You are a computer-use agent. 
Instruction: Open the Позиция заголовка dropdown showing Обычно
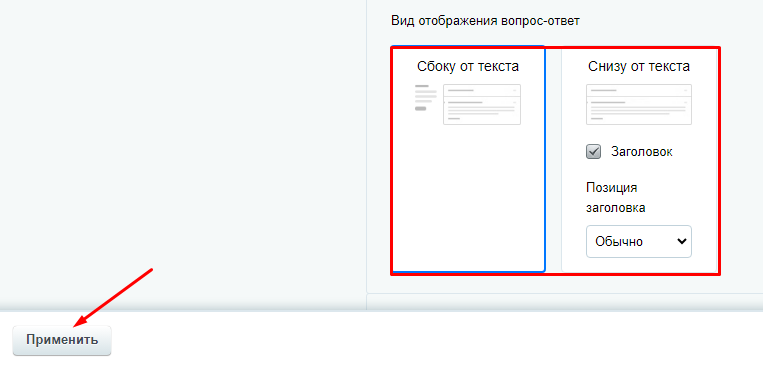tap(638, 241)
